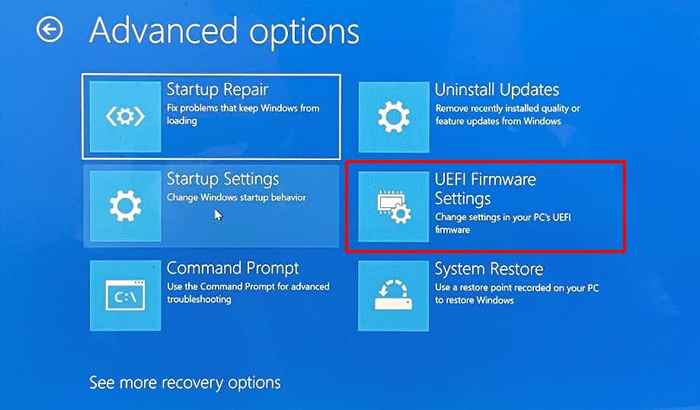The image size is (700, 410).
Task: Click 'Remove recently installed quality or feature updates' description
Action: [x=508, y=115]
